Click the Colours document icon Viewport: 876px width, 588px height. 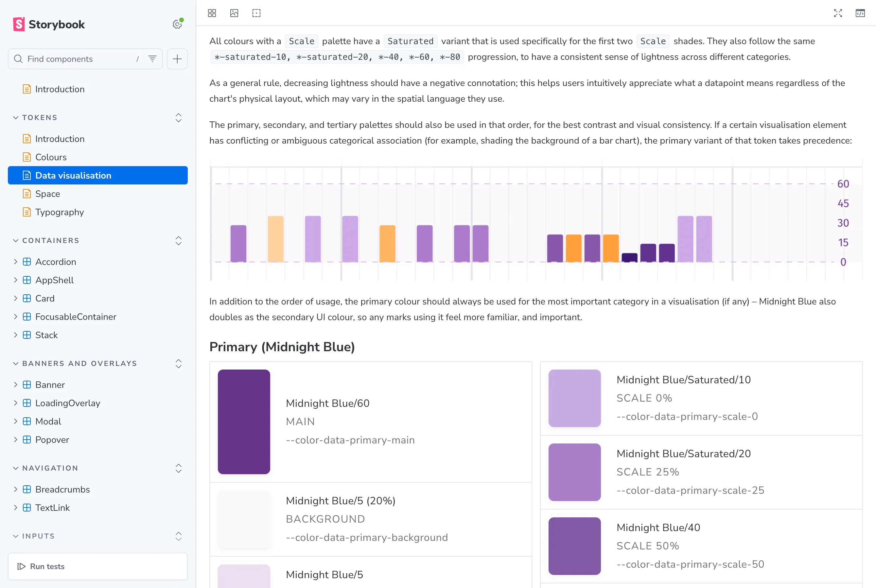click(26, 157)
